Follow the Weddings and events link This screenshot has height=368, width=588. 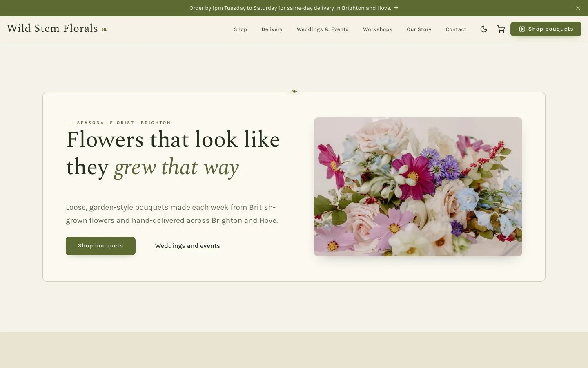tap(187, 246)
